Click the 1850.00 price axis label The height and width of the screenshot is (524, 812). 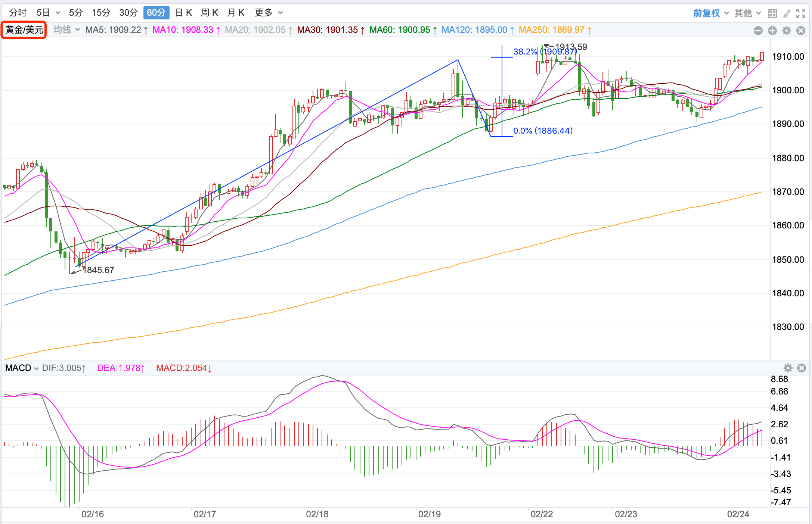tap(788, 260)
